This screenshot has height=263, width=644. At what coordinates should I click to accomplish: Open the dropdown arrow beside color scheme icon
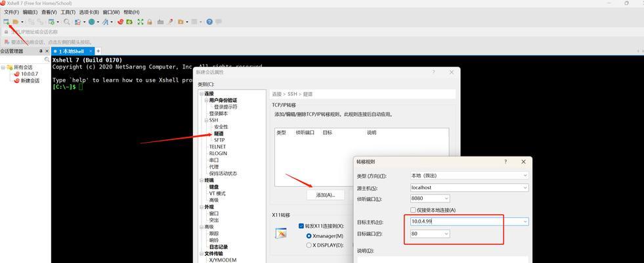[84, 22]
